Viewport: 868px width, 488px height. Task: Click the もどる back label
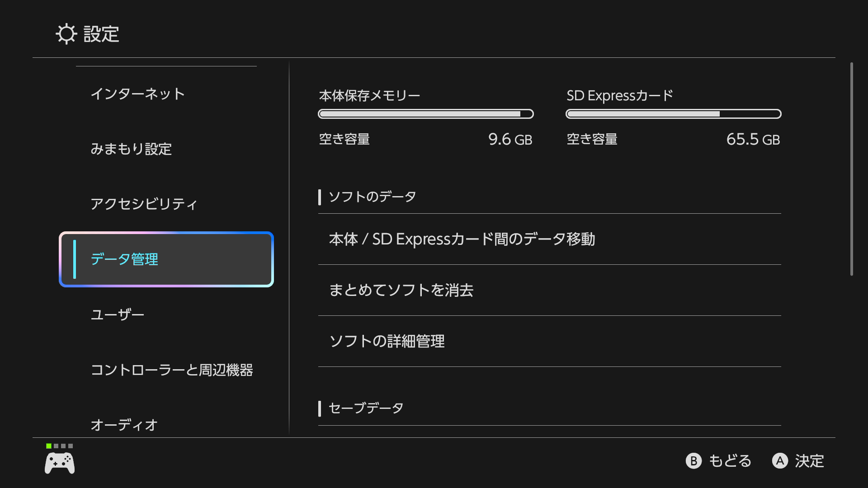730,461
